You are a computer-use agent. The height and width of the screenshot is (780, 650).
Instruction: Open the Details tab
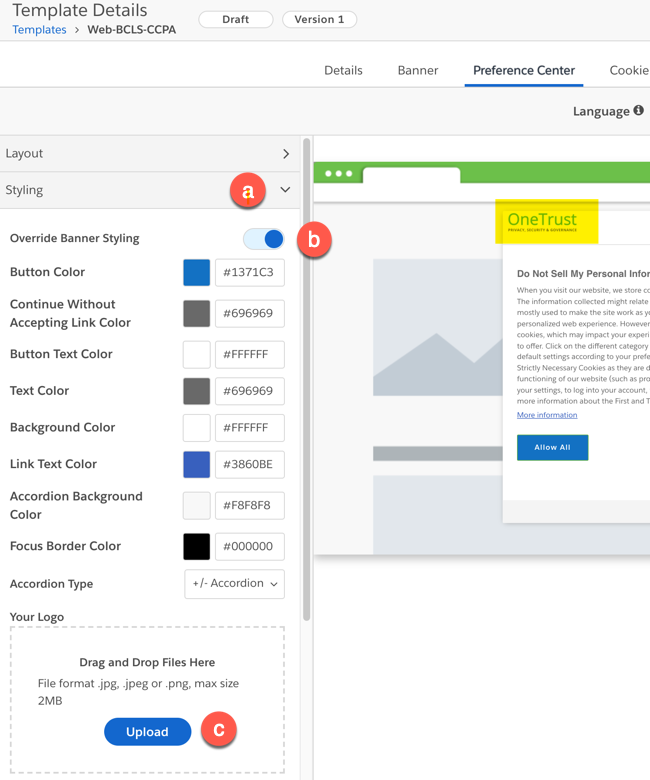click(x=343, y=70)
